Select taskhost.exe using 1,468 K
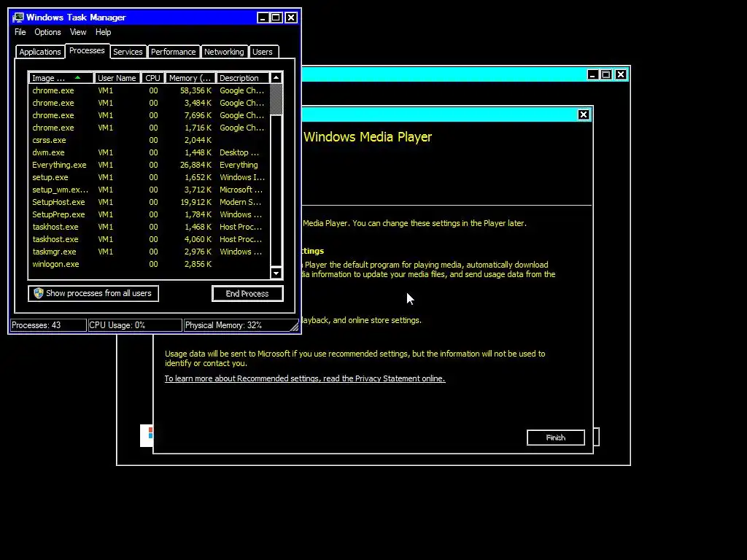This screenshot has height=560, width=747. pos(149,227)
